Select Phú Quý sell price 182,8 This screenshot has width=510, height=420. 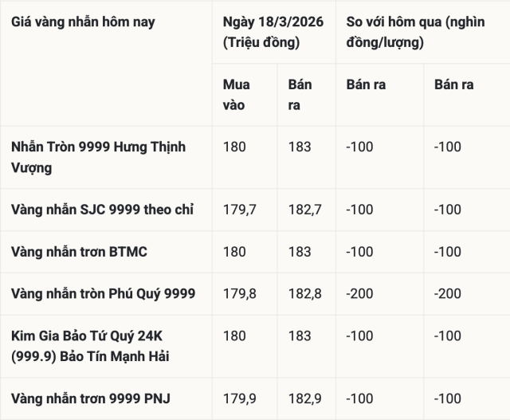point(305,294)
